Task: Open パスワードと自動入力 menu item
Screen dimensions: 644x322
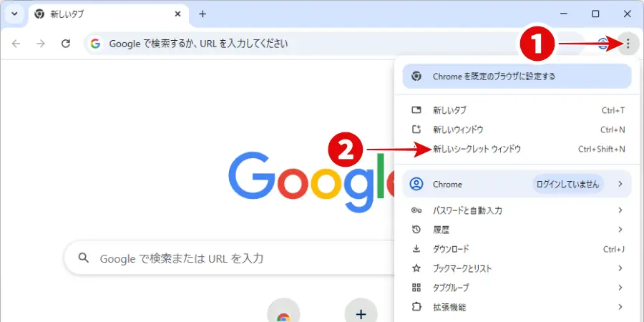Action: point(517,210)
